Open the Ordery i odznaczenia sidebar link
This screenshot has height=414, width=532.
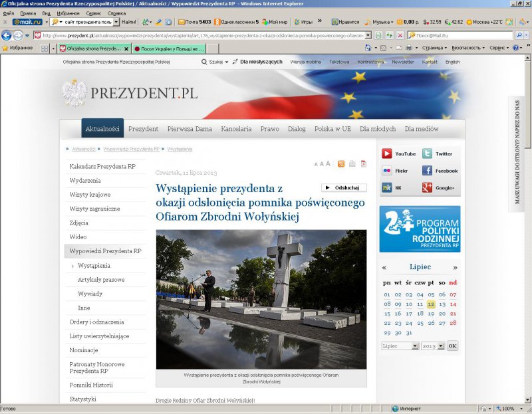click(x=96, y=322)
